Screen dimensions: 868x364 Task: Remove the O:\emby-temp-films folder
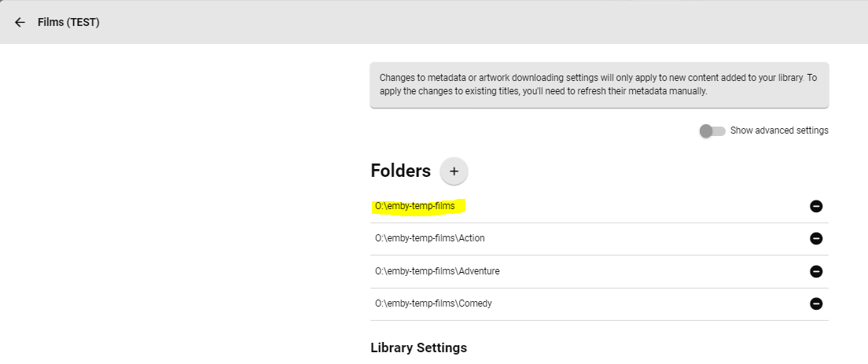816,206
